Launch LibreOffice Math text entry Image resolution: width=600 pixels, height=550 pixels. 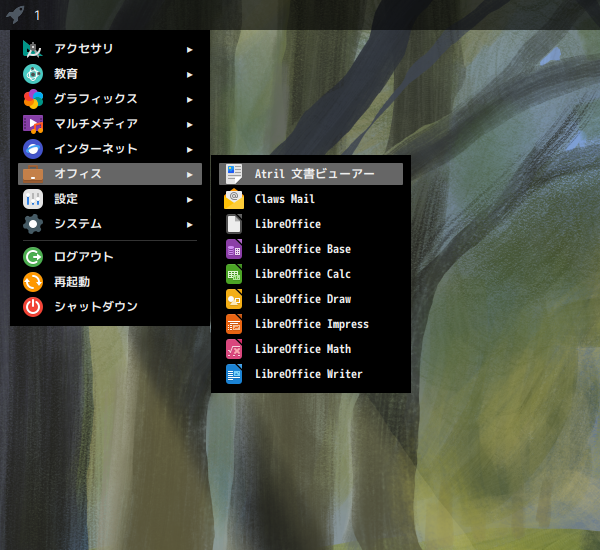[303, 349]
